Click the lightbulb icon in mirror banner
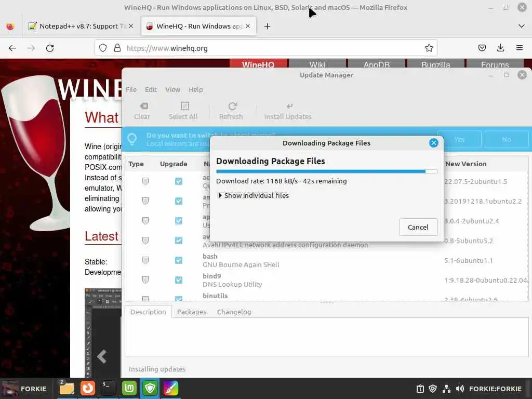532x399 pixels. 132,139
